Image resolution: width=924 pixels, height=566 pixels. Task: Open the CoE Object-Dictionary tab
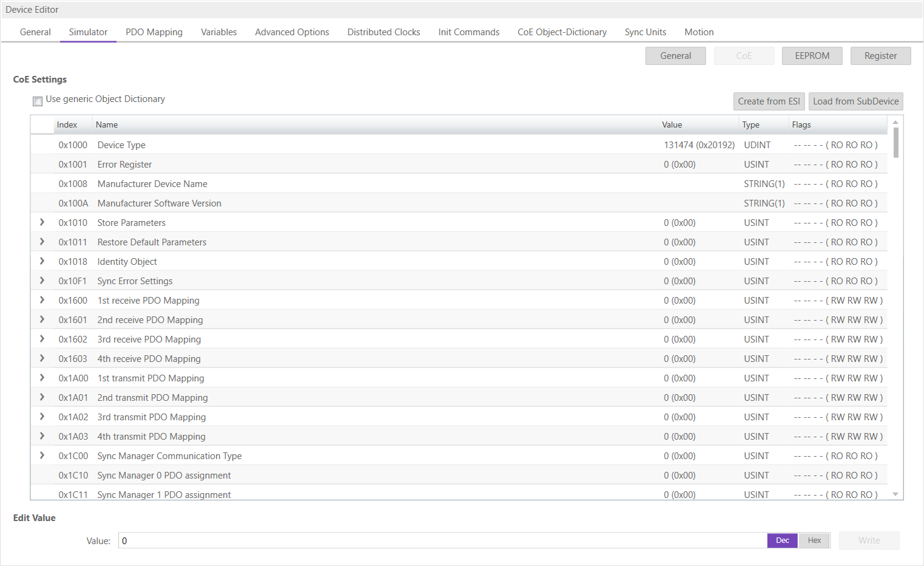point(562,32)
